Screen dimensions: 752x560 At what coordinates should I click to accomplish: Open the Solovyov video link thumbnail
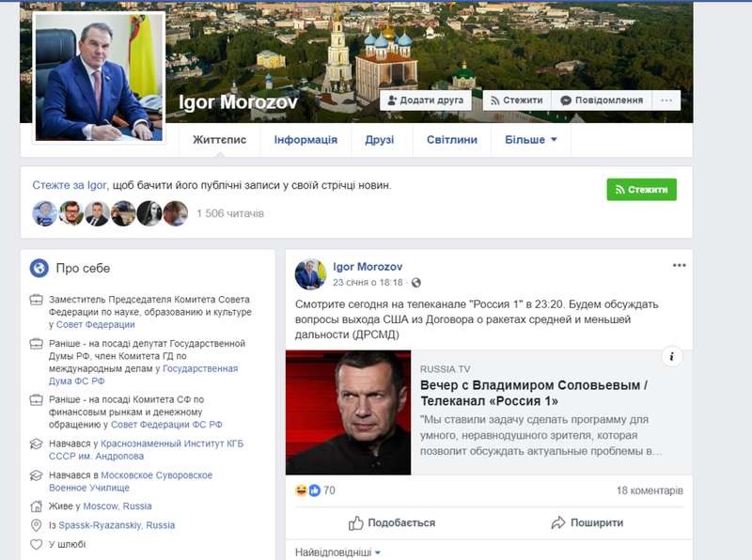[x=348, y=412]
